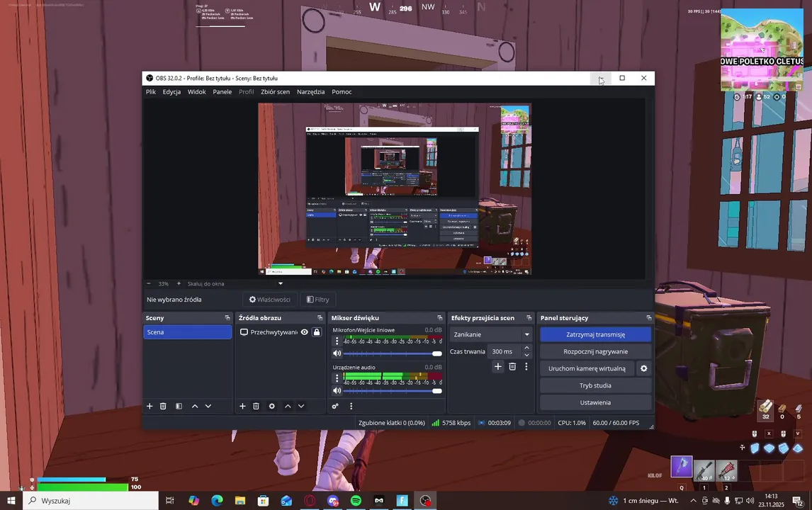Viewport: 812px width, 510px height.
Task: Zoom in preview with the plus icon
Action: click(179, 284)
